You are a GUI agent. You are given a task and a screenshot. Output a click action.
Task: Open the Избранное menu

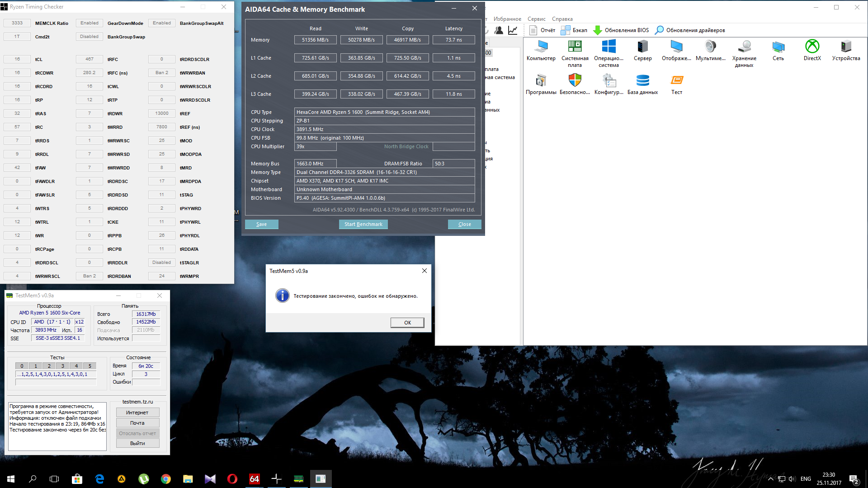(507, 19)
